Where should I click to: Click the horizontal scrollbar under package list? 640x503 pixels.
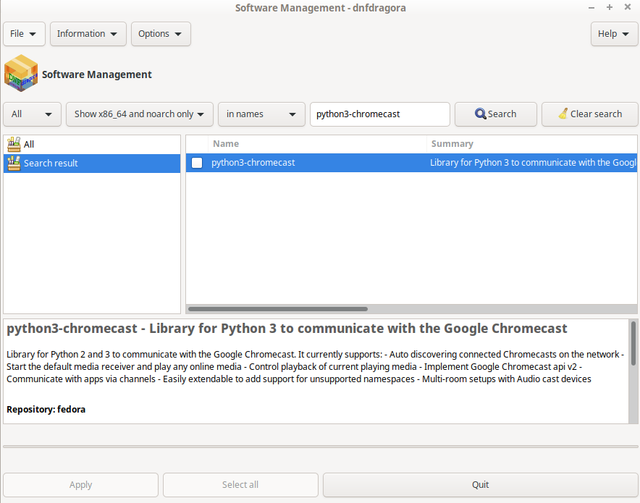(x=278, y=309)
